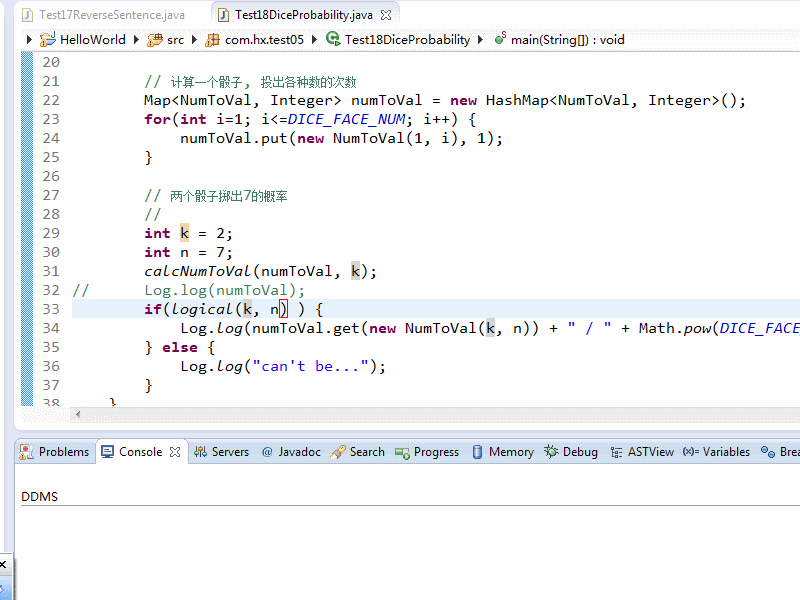
Task: Open the ASTView tab
Action: click(x=642, y=452)
